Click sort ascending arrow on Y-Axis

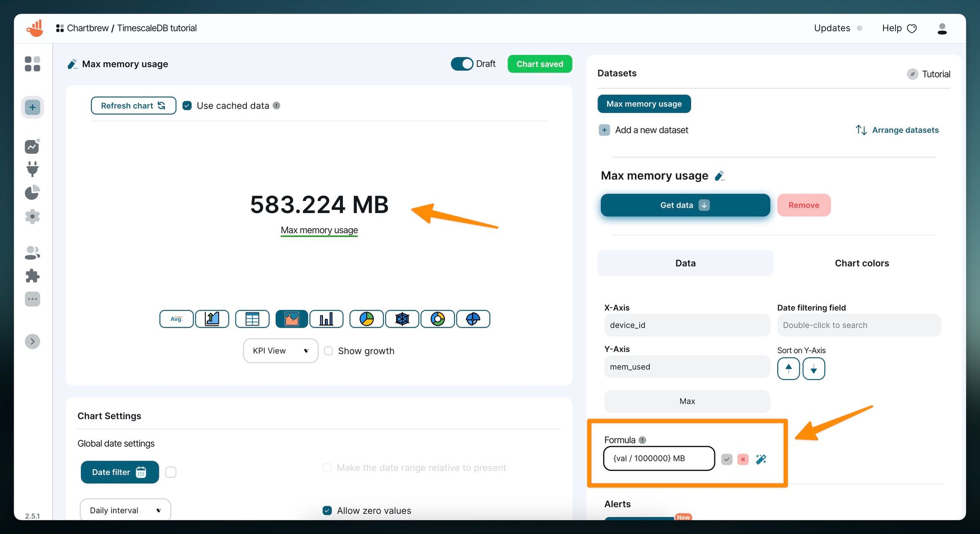click(788, 368)
